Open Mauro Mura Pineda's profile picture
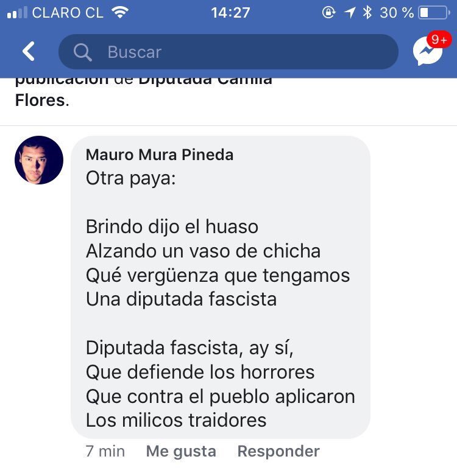Image resolution: width=457 pixels, height=476 pixels. coord(39,160)
